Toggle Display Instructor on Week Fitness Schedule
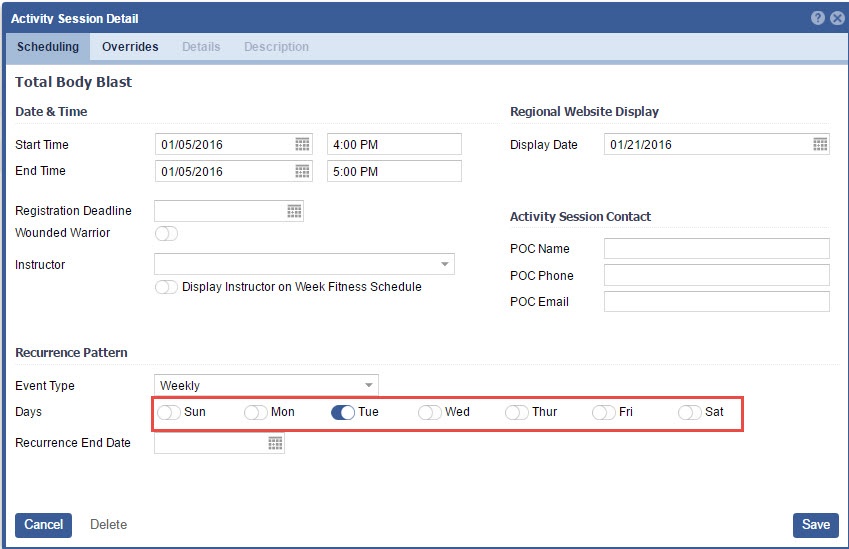 (166, 287)
